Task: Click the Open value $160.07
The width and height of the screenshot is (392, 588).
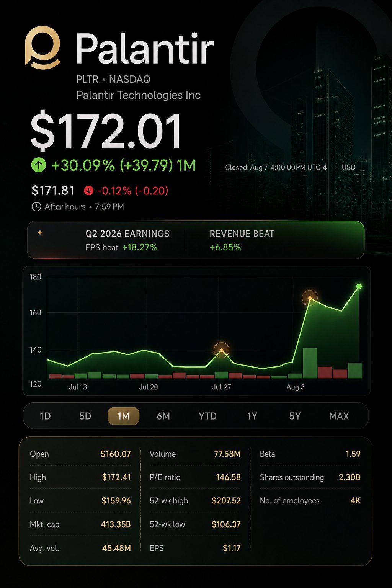Action: click(116, 454)
